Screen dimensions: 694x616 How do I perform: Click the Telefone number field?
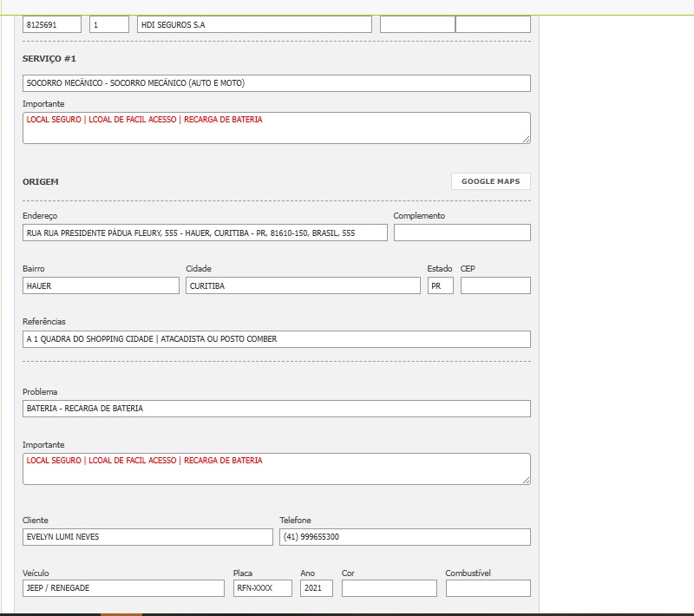click(404, 537)
